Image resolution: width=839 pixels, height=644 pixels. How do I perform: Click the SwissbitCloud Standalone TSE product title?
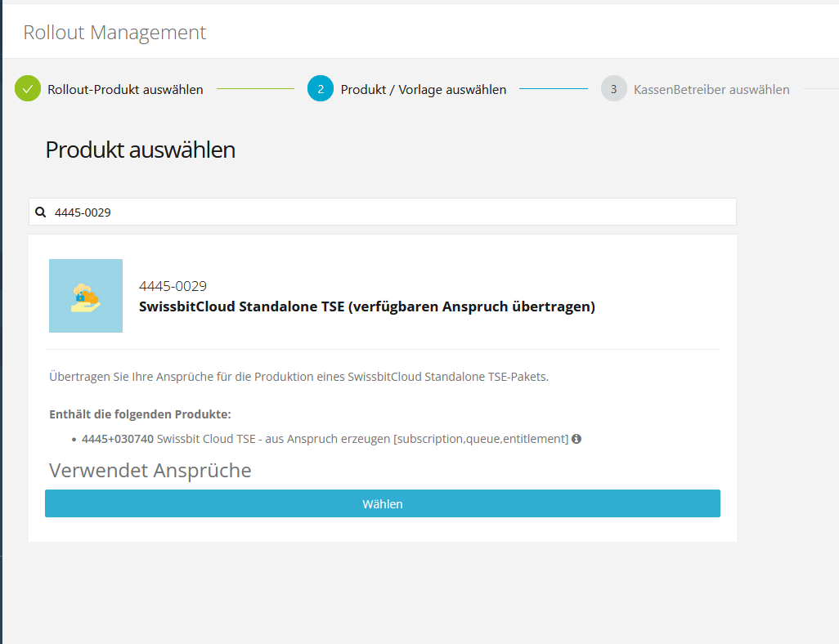tap(367, 307)
